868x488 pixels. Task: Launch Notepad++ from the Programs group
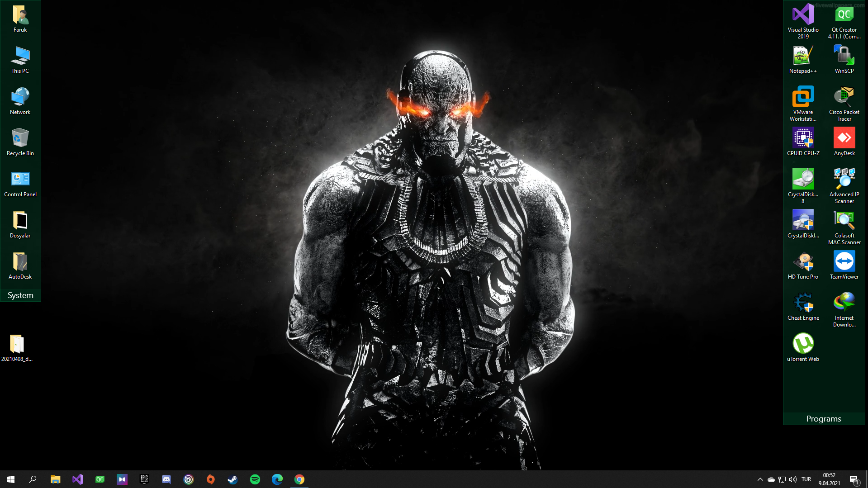pyautogui.click(x=803, y=56)
